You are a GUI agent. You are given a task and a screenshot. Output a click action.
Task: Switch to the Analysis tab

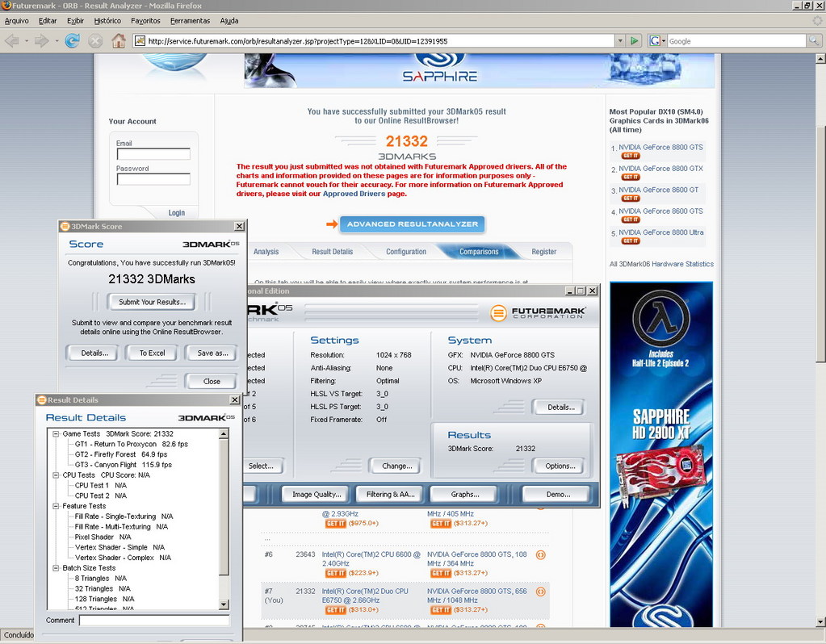[266, 252]
